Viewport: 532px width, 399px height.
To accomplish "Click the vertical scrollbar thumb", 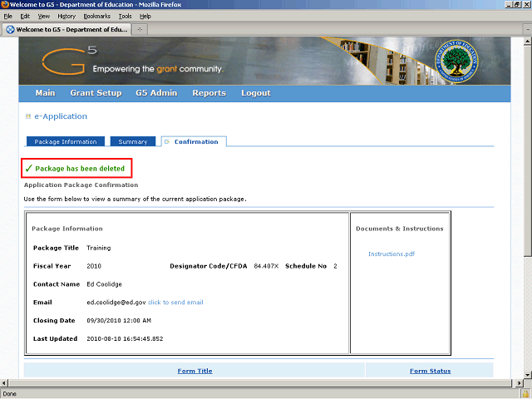I will point(528,151).
